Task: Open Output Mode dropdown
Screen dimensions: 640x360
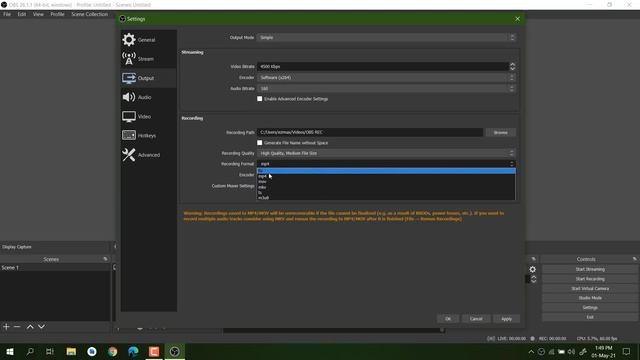Action: click(x=386, y=38)
